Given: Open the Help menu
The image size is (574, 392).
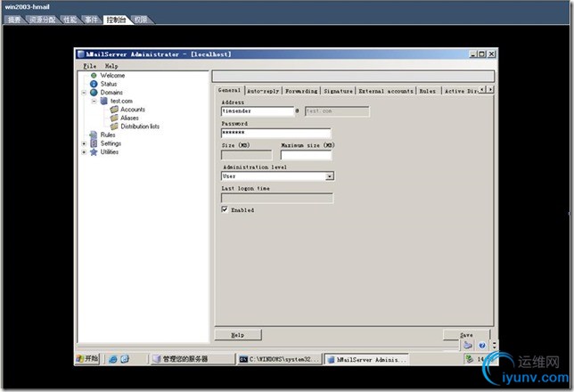Looking at the screenshot, I should click(x=111, y=66).
